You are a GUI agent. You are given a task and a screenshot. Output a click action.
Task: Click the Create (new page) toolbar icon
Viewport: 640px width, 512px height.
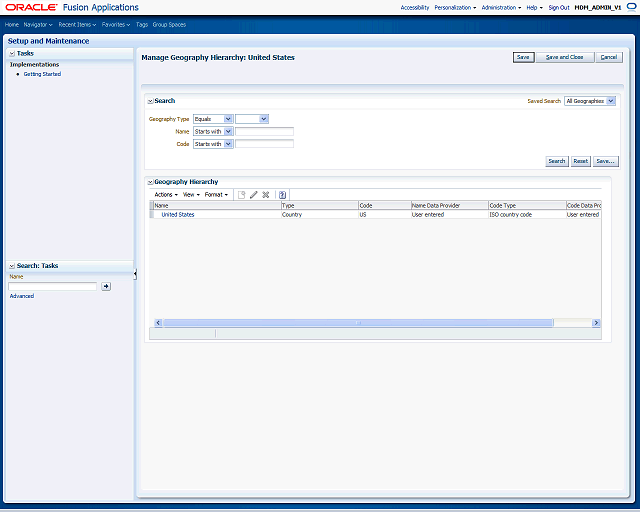coord(242,195)
